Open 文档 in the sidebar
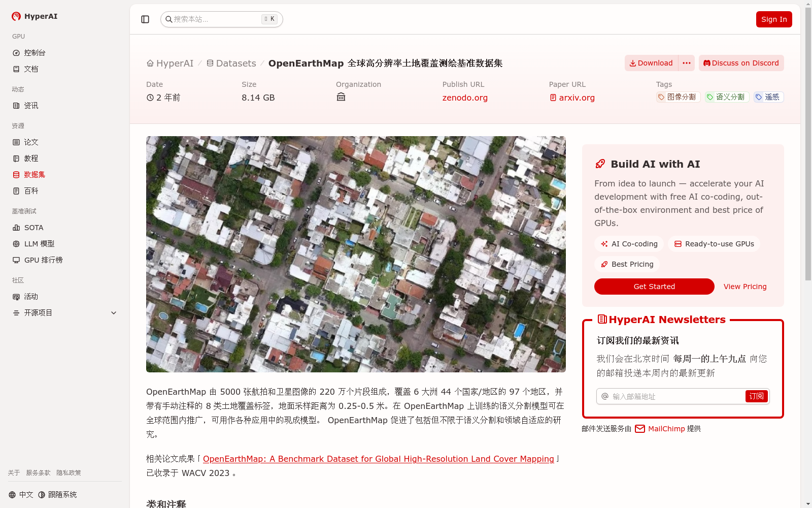Image resolution: width=812 pixels, height=508 pixels. pyautogui.click(x=65, y=69)
